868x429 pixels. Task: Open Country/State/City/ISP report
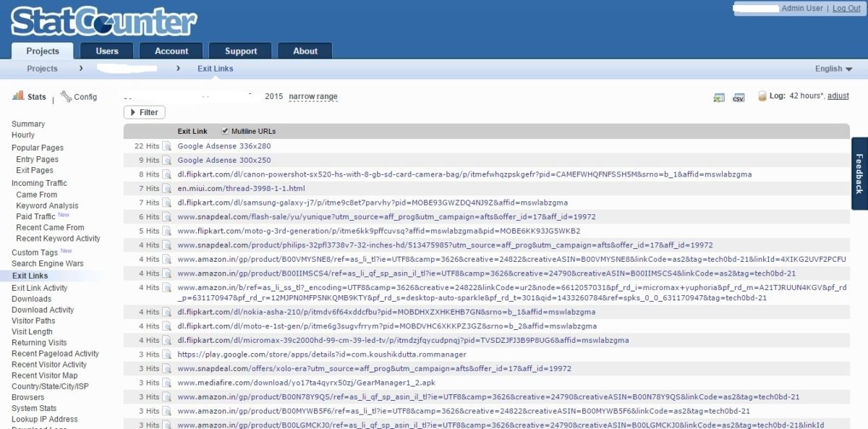(x=50, y=386)
